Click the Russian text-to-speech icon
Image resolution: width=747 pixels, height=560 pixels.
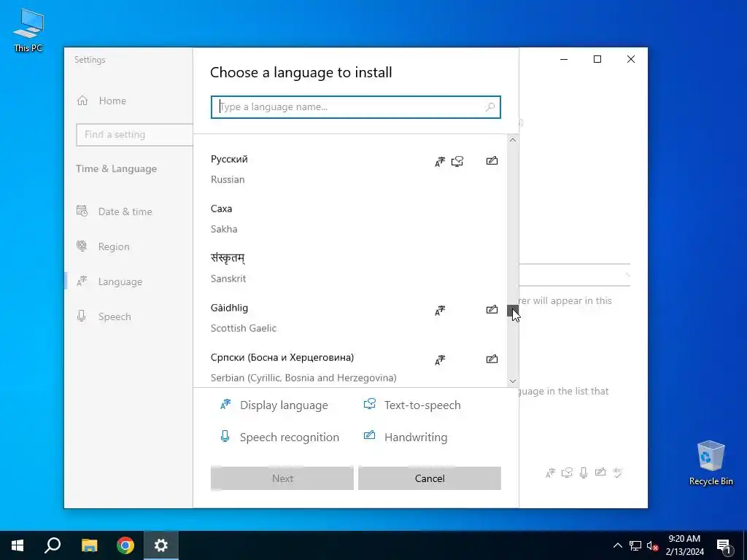(x=457, y=162)
